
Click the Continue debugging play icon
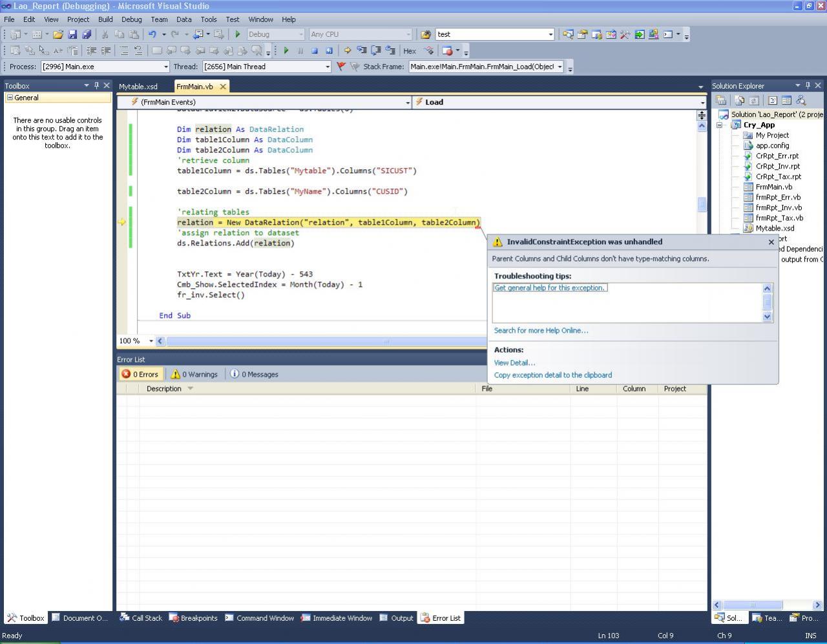pos(286,50)
